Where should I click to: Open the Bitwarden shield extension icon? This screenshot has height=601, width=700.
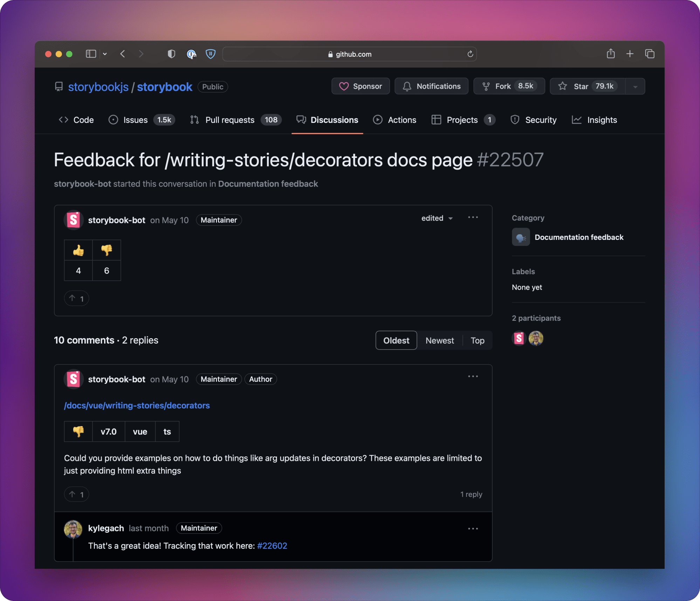coord(210,54)
